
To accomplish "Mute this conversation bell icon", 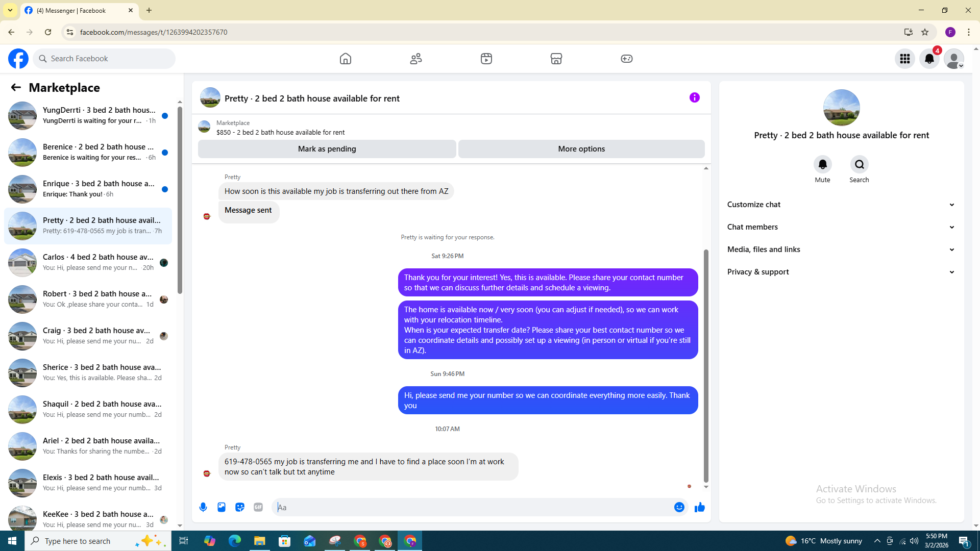I will pyautogui.click(x=823, y=164).
